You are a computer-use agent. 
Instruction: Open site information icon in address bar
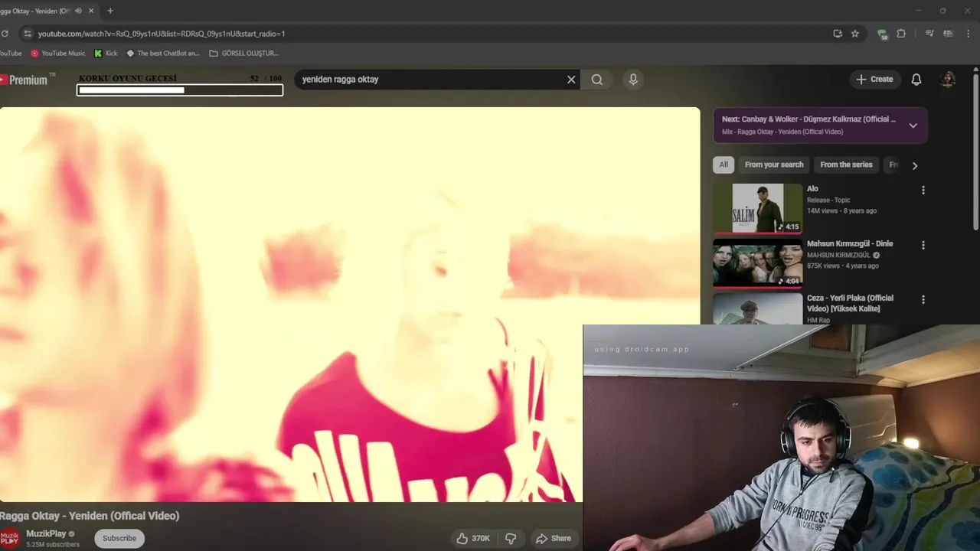tap(28, 34)
